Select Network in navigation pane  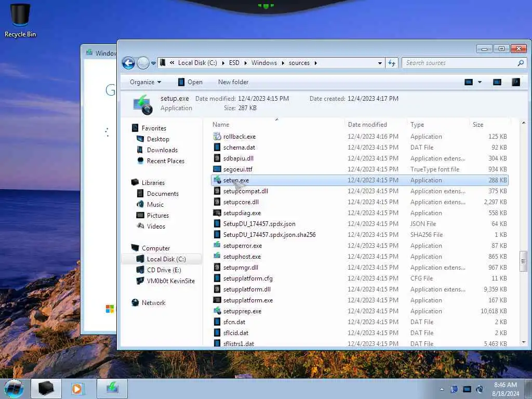[x=153, y=303]
